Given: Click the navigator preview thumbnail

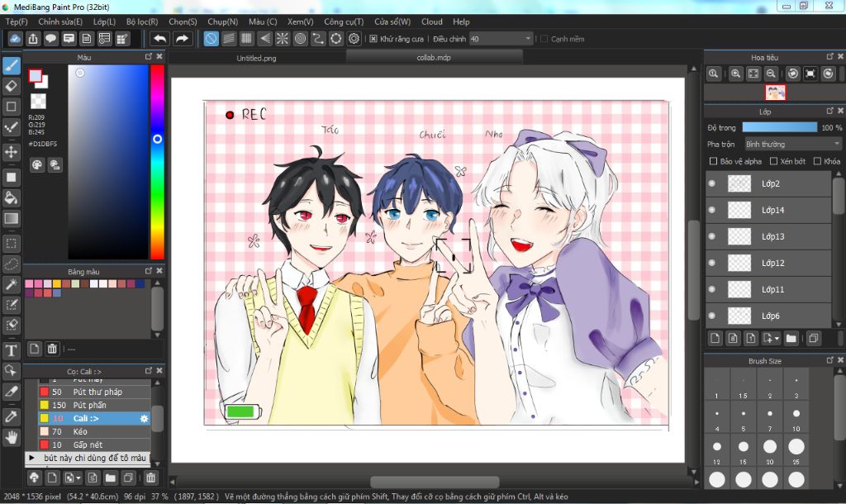Looking at the screenshot, I should point(775,93).
